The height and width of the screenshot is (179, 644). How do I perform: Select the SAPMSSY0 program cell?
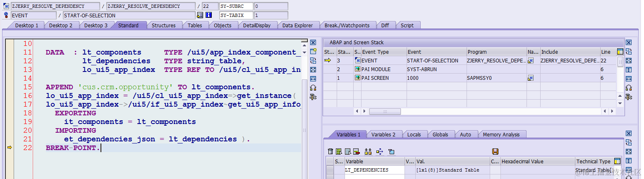[496, 78]
